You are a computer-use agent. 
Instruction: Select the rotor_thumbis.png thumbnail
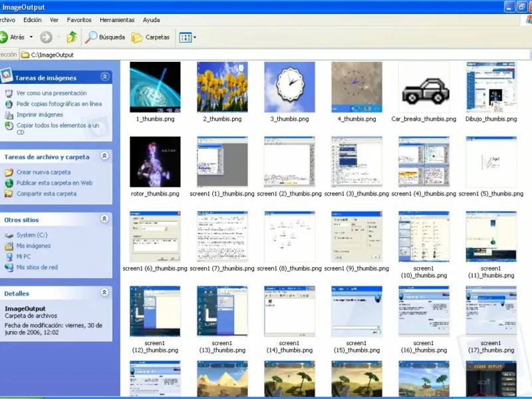155,162
